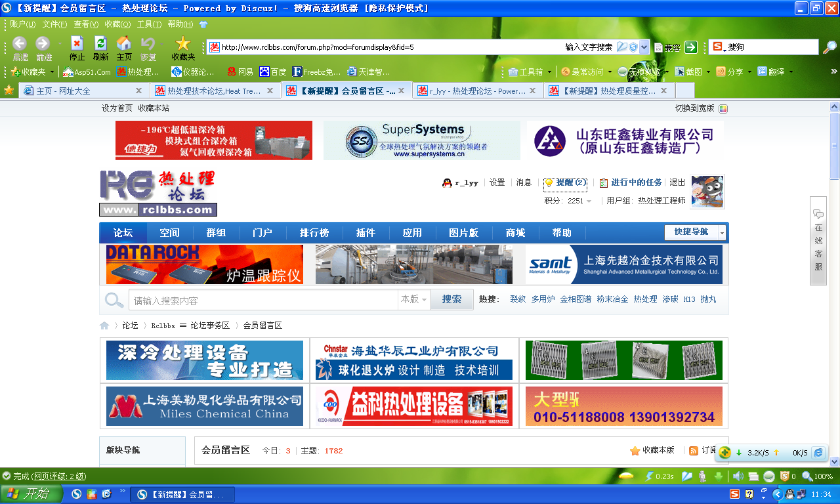Click the star icon left of the tab strip
The image size is (840, 504).
click(9, 90)
